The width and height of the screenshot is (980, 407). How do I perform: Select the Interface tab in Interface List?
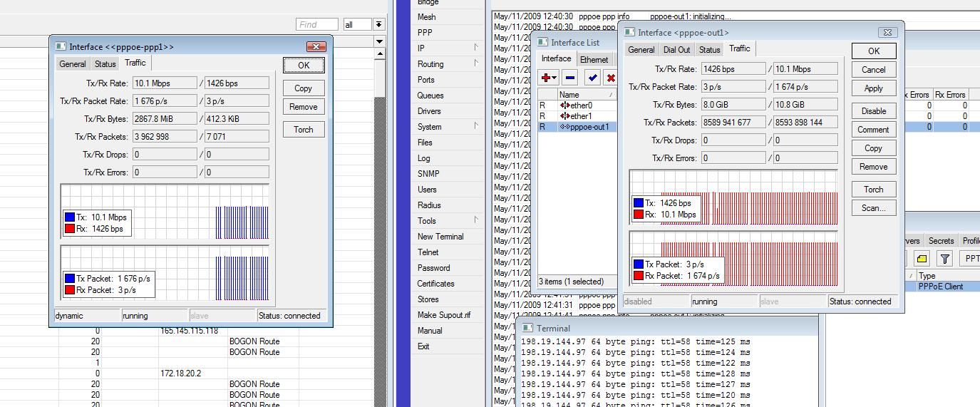coord(557,58)
